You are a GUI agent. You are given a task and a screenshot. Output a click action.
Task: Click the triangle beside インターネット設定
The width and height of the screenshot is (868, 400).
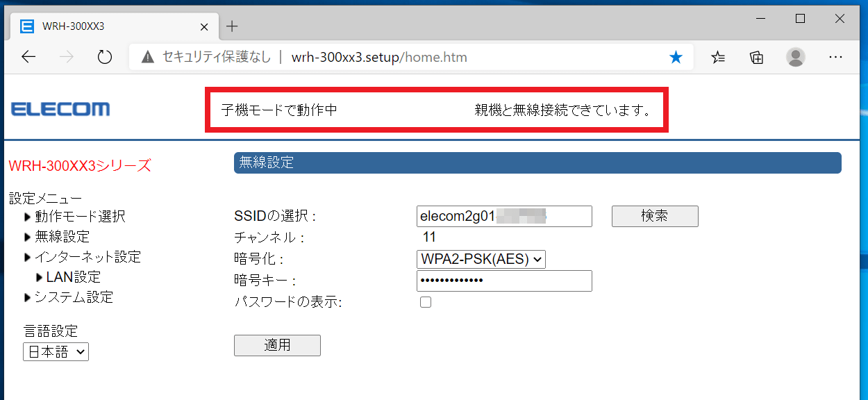point(28,258)
